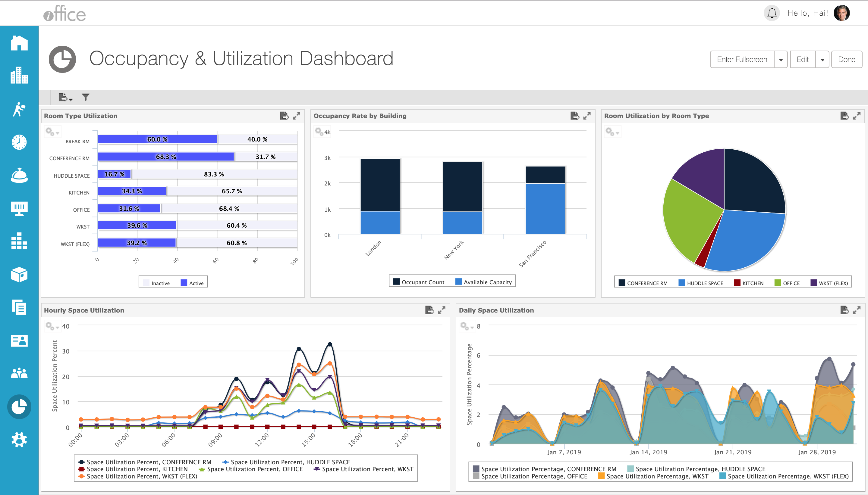Expand Room Type Utilization chart to fullscreen
Viewport: 868px width, 495px height.
[296, 116]
